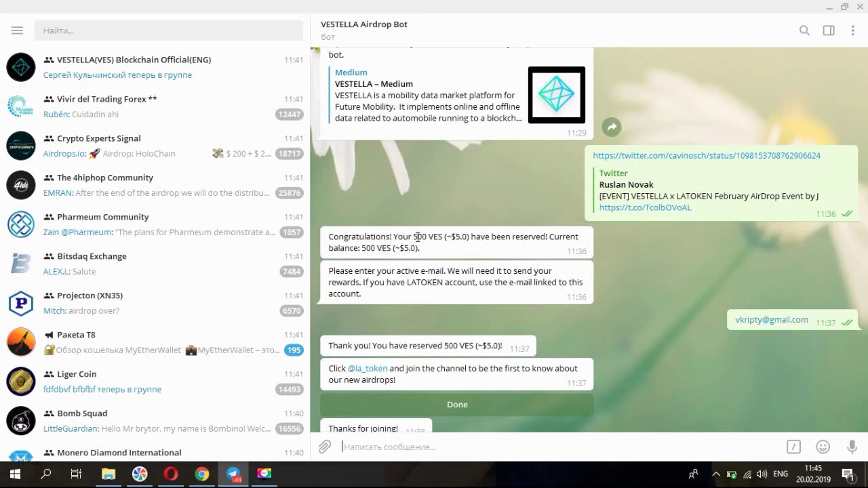Switch to Telegram in taskbar
Viewport: 868px width, 488px height.
click(x=233, y=474)
